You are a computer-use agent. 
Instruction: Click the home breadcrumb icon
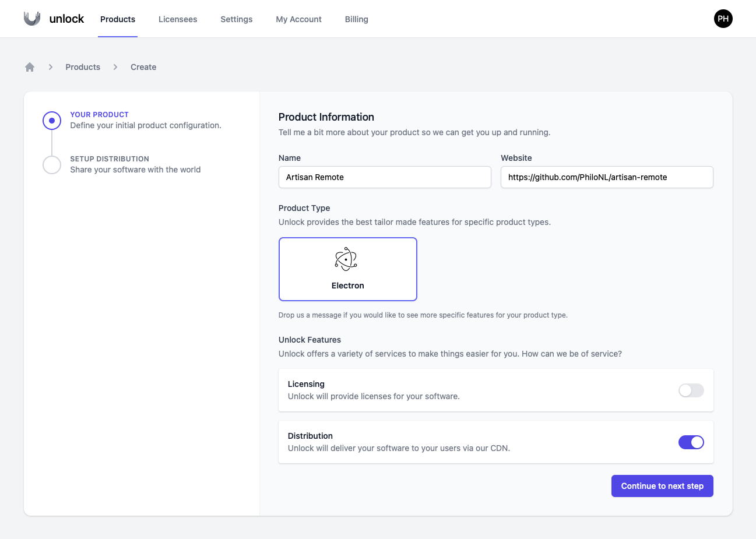point(30,67)
